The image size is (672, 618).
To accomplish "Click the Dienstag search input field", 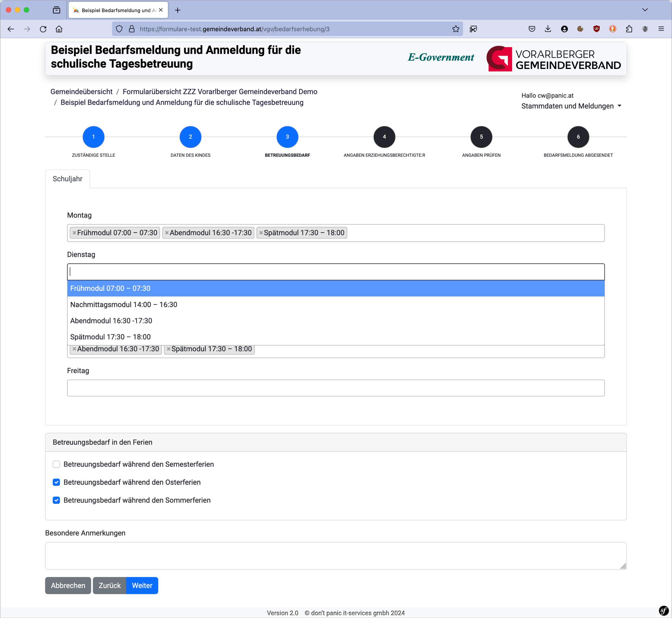I will pos(336,272).
